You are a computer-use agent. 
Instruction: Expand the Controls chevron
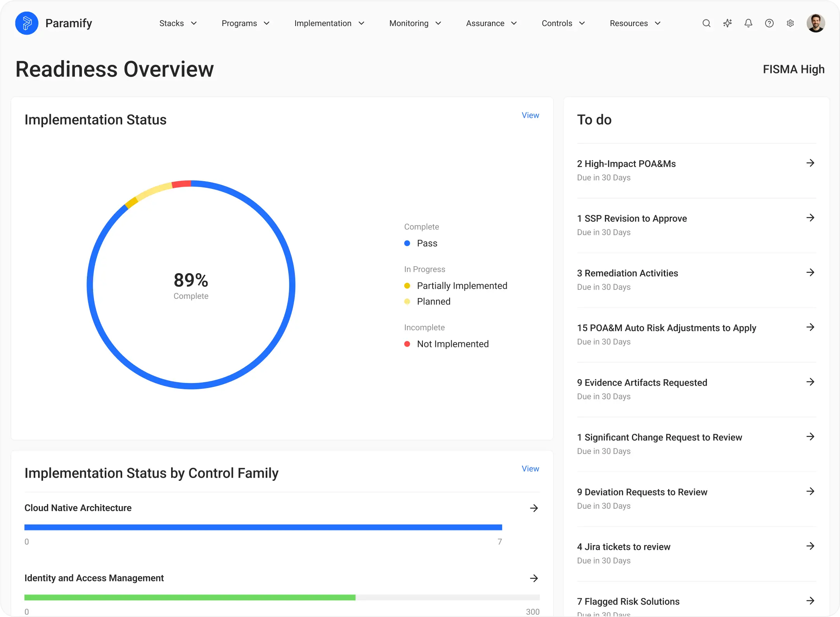[582, 23]
